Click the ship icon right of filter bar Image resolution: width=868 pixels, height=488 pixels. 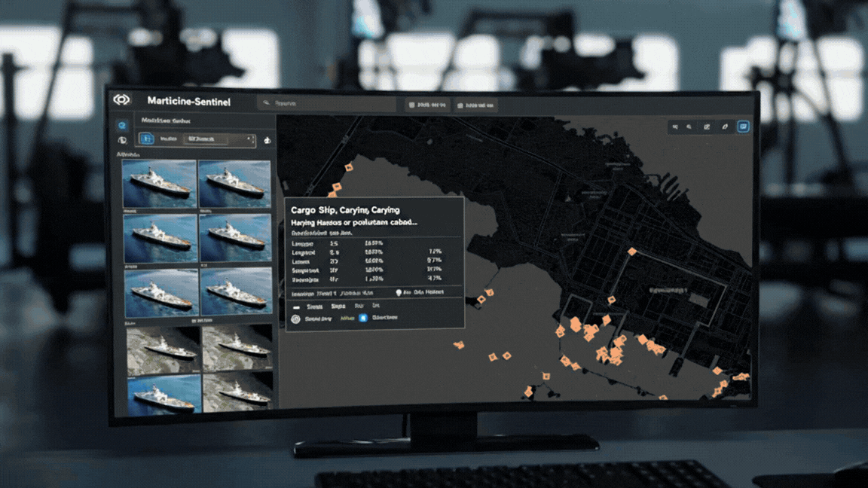(x=267, y=141)
